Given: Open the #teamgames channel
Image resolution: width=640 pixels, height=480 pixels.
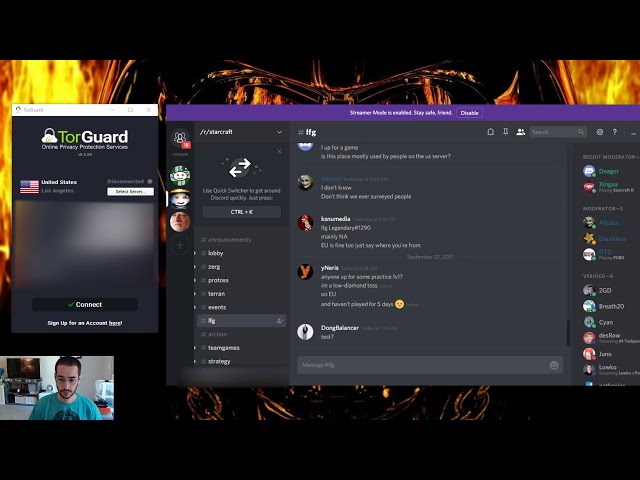Looking at the screenshot, I should coord(241,348).
